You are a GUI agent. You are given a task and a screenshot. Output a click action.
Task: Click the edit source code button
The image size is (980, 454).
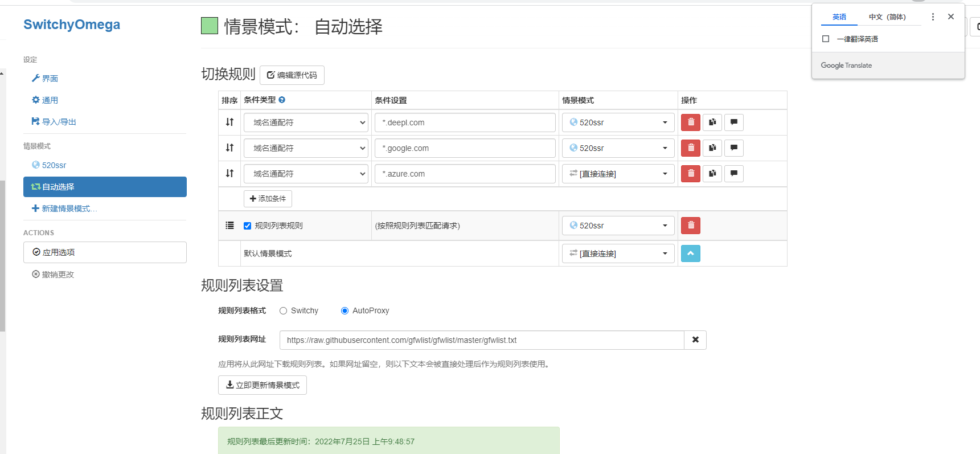(292, 75)
